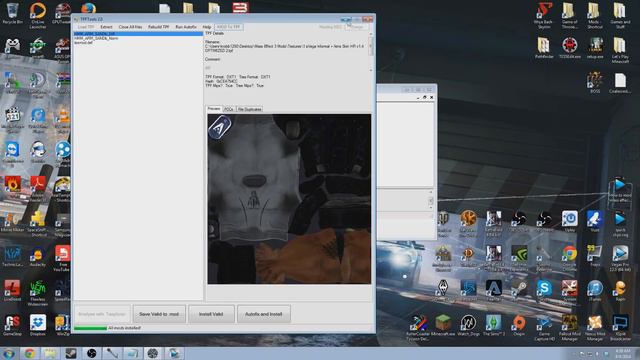Open the Extract menu in TPFTools
Image resolution: width=640 pixels, height=360 pixels.
(x=106, y=27)
